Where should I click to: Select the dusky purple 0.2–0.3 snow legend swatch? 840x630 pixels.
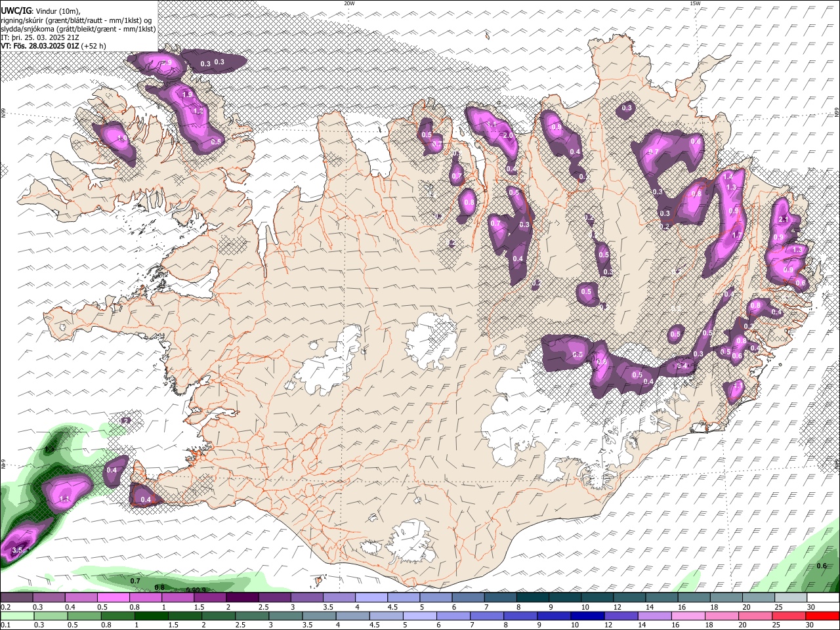(16, 598)
